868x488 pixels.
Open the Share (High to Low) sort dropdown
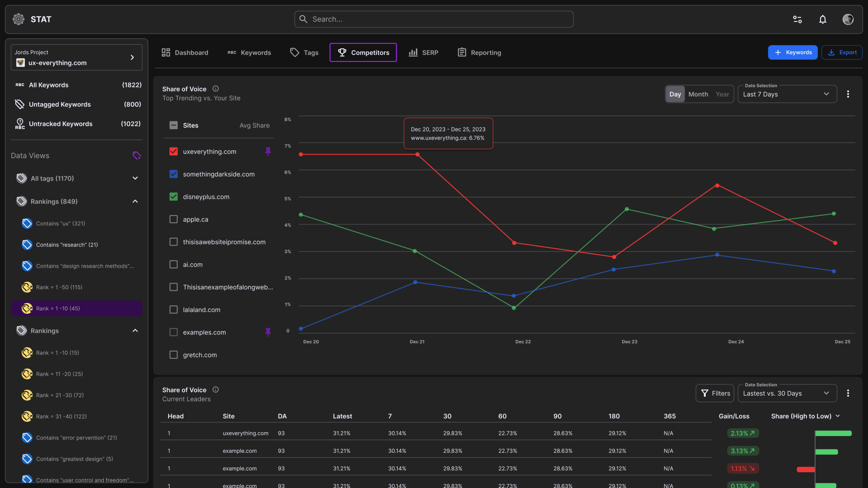pos(805,416)
